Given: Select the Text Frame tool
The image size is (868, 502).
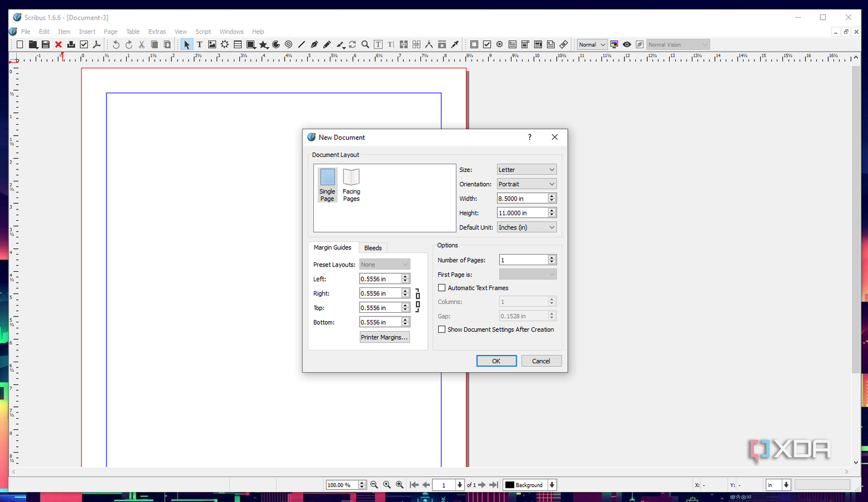Looking at the screenshot, I should pyautogui.click(x=199, y=45).
